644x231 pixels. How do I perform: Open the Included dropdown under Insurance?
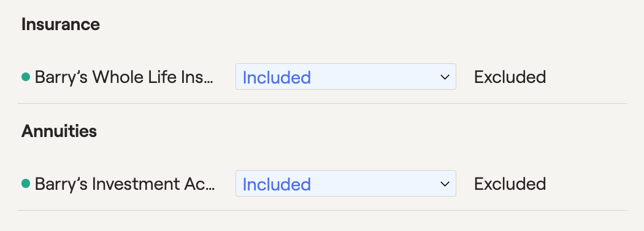345,77
